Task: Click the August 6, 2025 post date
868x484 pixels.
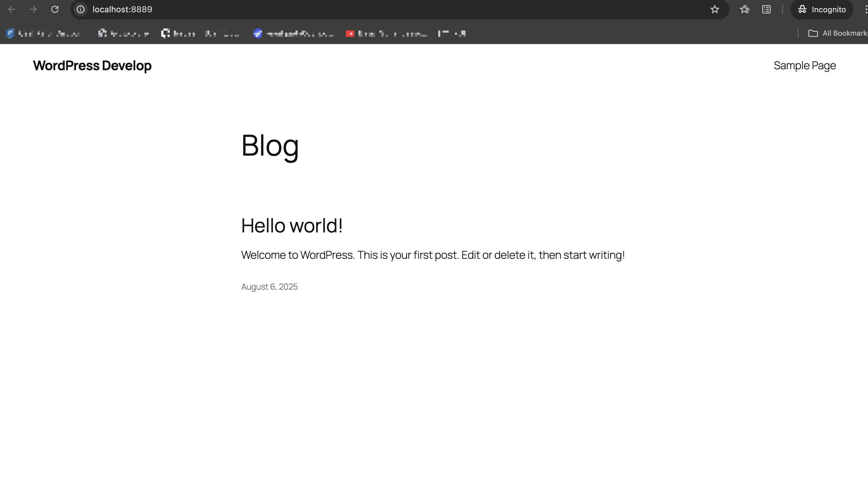Action: pos(269,286)
